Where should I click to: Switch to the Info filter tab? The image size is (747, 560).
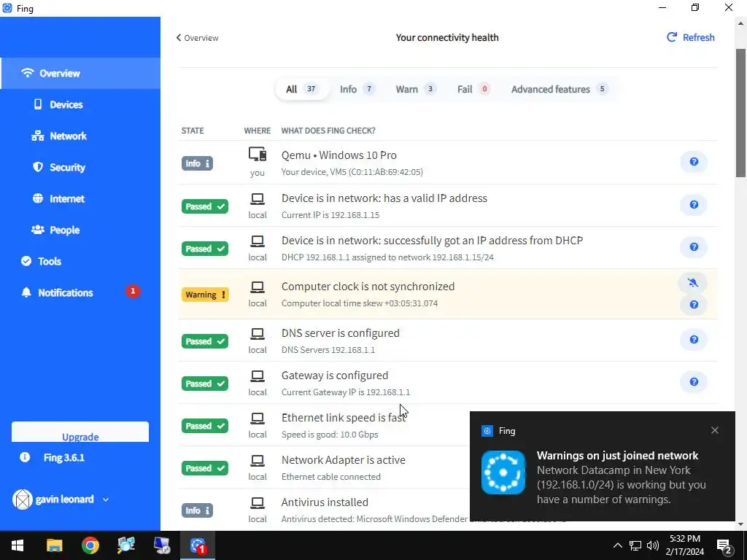pos(356,89)
